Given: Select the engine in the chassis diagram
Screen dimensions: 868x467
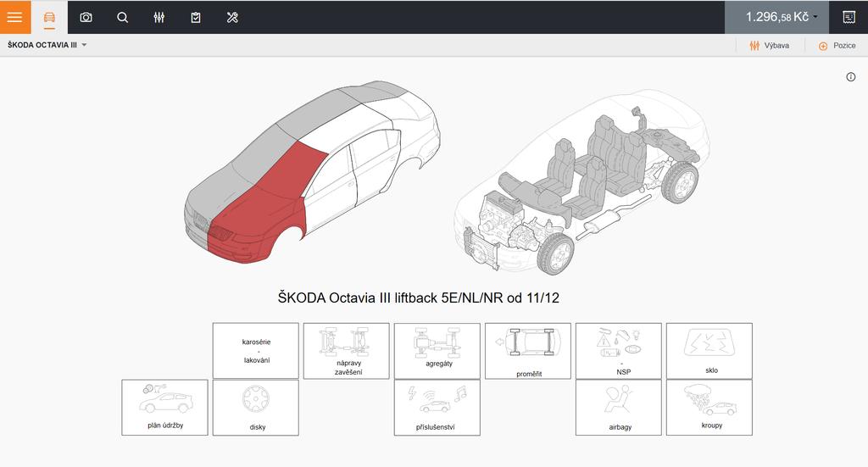Looking at the screenshot, I should pos(501,216).
